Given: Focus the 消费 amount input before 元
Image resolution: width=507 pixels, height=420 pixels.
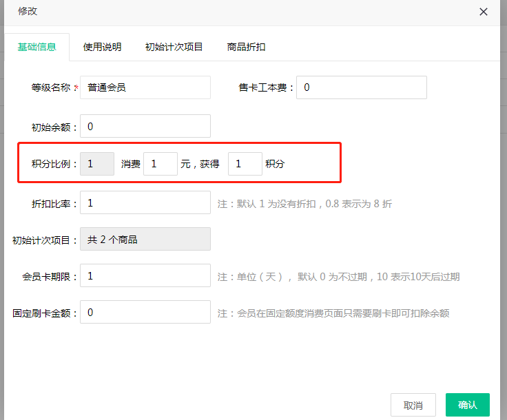Looking at the screenshot, I should coord(160,164).
